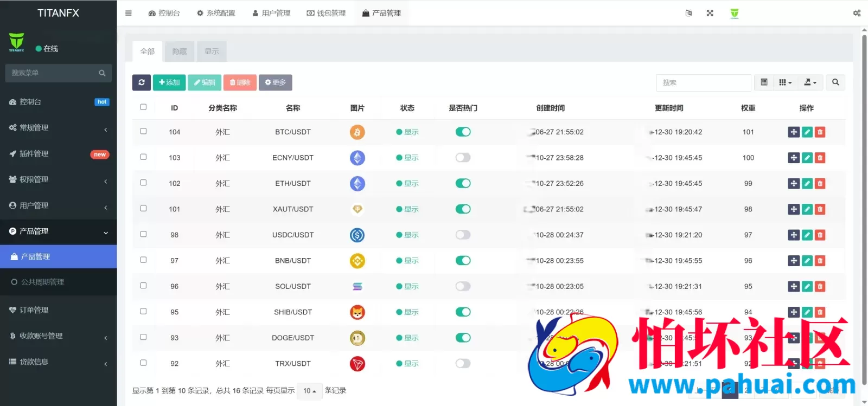Click the BNB/USDT coin image
Image resolution: width=868 pixels, height=406 pixels.
pos(357,261)
